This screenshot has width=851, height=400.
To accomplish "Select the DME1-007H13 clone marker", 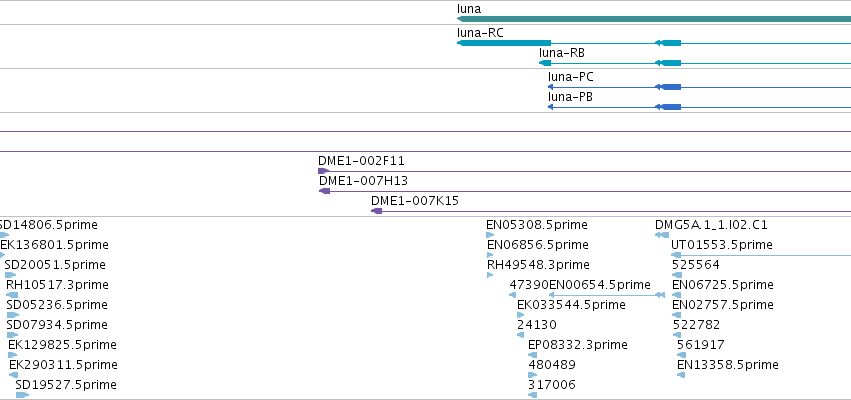I will (x=325, y=191).
